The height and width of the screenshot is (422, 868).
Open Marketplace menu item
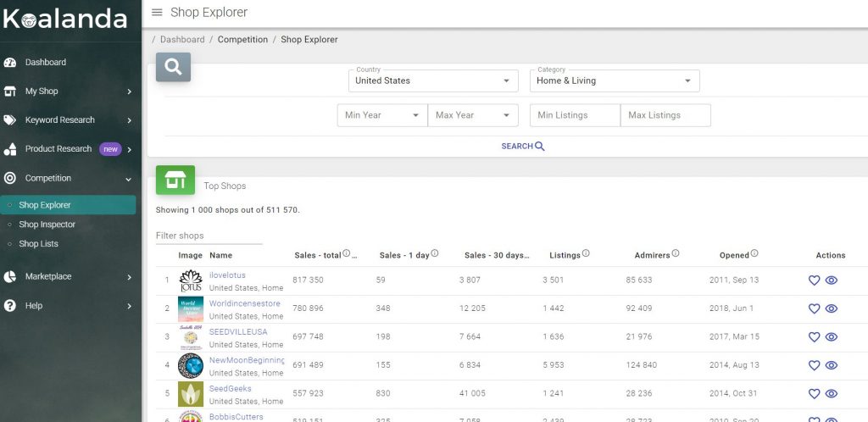click(x=48, y=276)
